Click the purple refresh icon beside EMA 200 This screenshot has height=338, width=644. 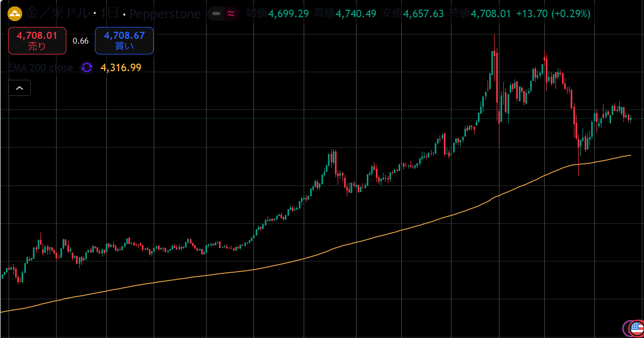coord(86,67)
